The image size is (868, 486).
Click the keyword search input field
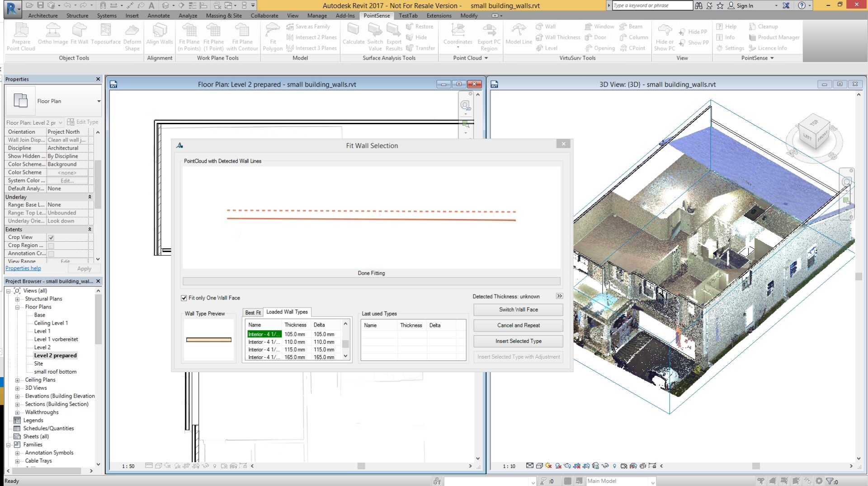652,5
